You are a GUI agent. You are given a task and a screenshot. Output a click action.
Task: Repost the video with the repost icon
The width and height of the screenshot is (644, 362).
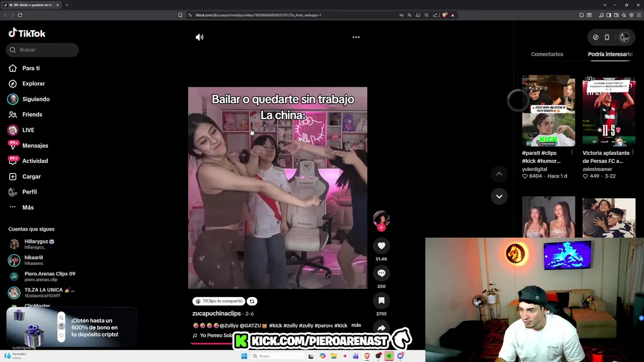tap(252, 301)
